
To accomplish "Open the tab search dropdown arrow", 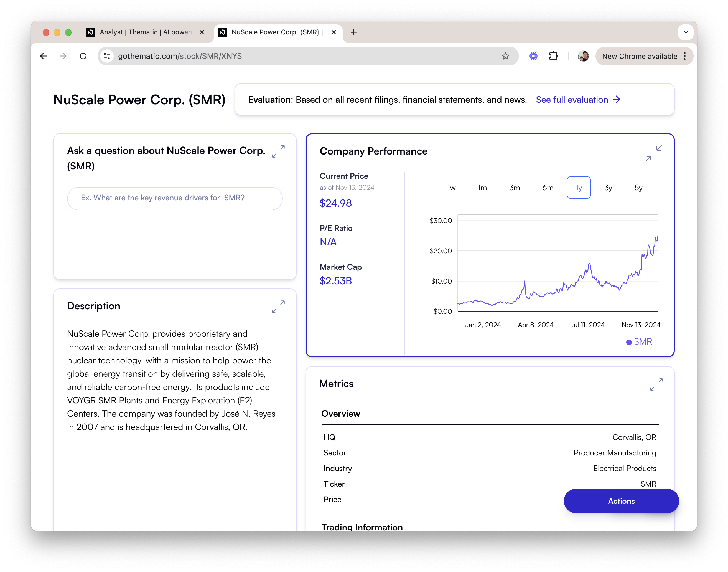I will 686,32.
